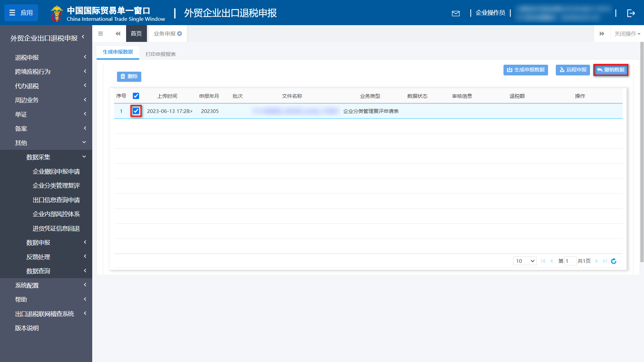Toggle selection of the 202305 record
This screenshot has width=644, height=362.
point(136,111)
